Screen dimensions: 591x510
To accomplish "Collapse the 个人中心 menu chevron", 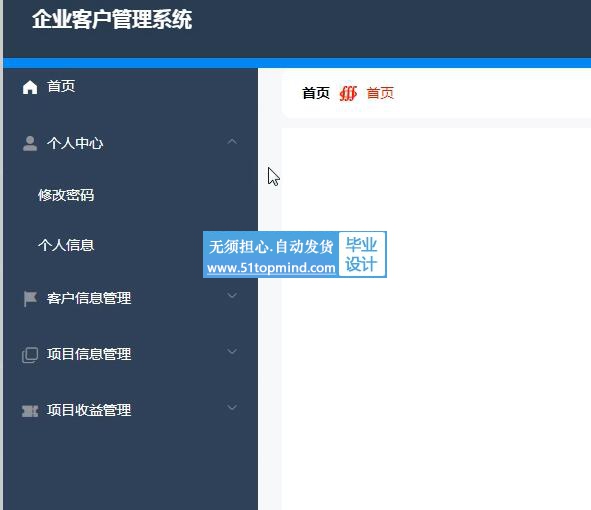I will (x=232, y=142).
